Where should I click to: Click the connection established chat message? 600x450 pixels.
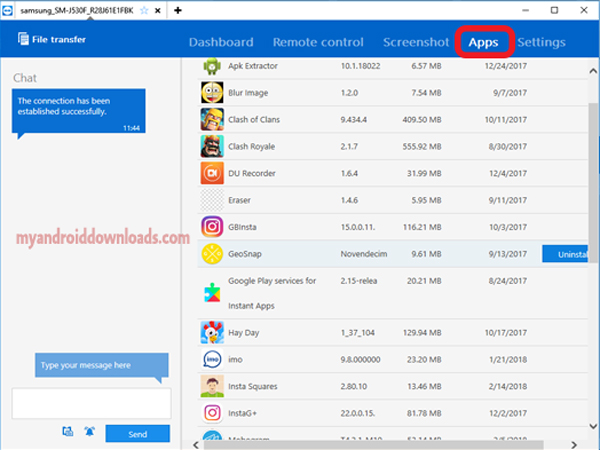pos(78,111)
